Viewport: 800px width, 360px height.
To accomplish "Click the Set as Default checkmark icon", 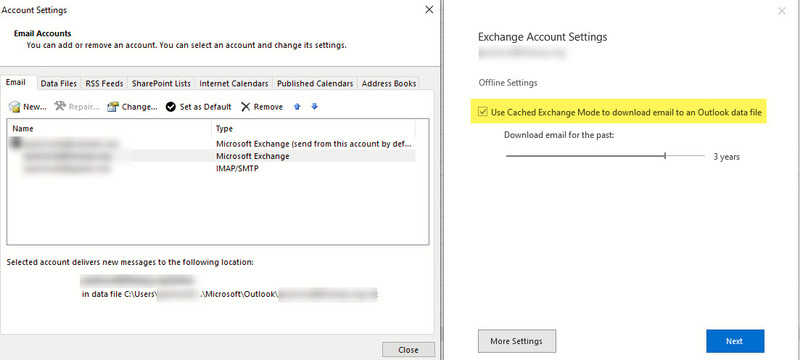I will tap(171, 107).
